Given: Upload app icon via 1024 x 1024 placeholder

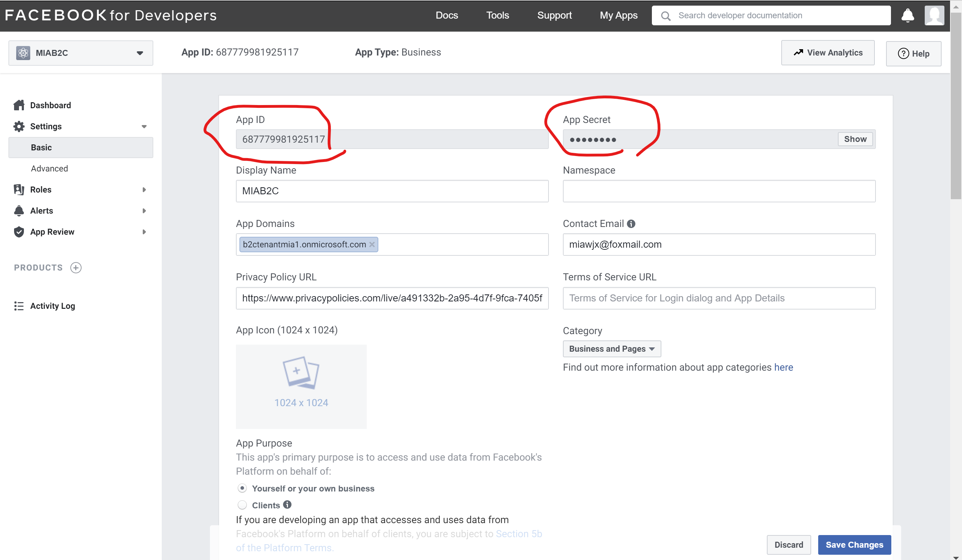Looking at the screenshot, I should click(x=301, y=386).
